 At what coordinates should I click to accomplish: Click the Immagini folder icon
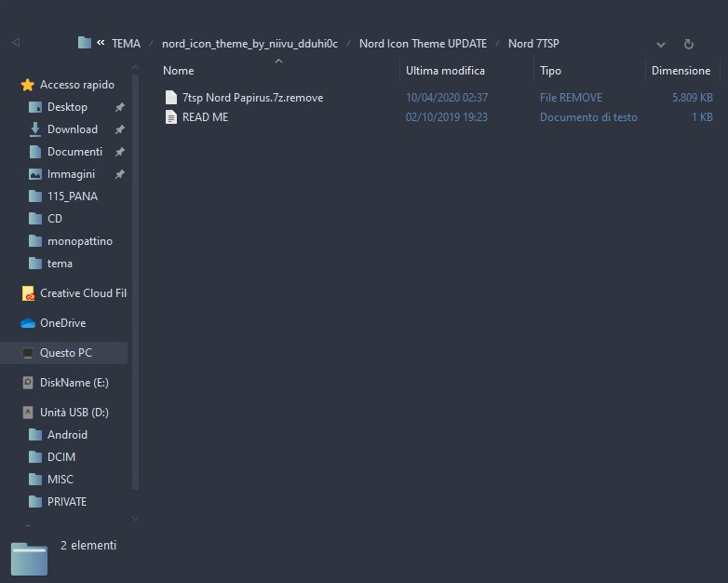35,174
